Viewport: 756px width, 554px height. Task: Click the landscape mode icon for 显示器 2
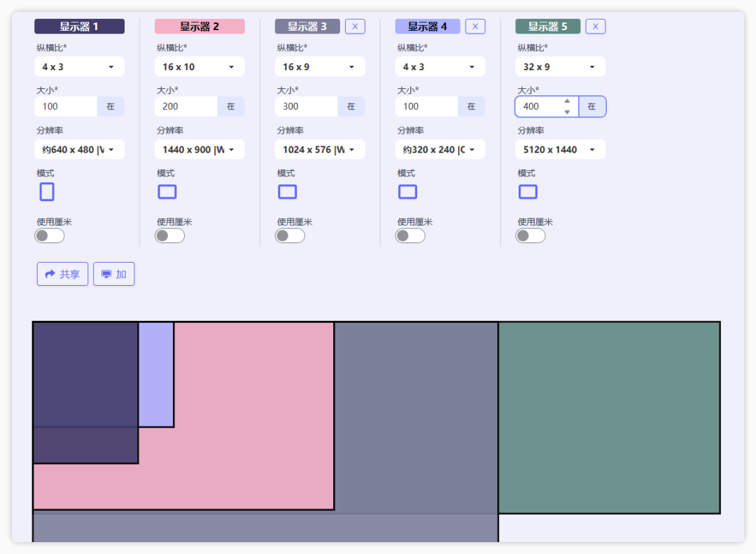[x=167, y=192]
